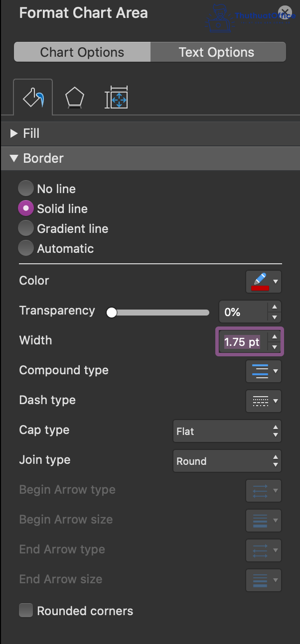Open the Size & Properties tab icon

[117, 98]
